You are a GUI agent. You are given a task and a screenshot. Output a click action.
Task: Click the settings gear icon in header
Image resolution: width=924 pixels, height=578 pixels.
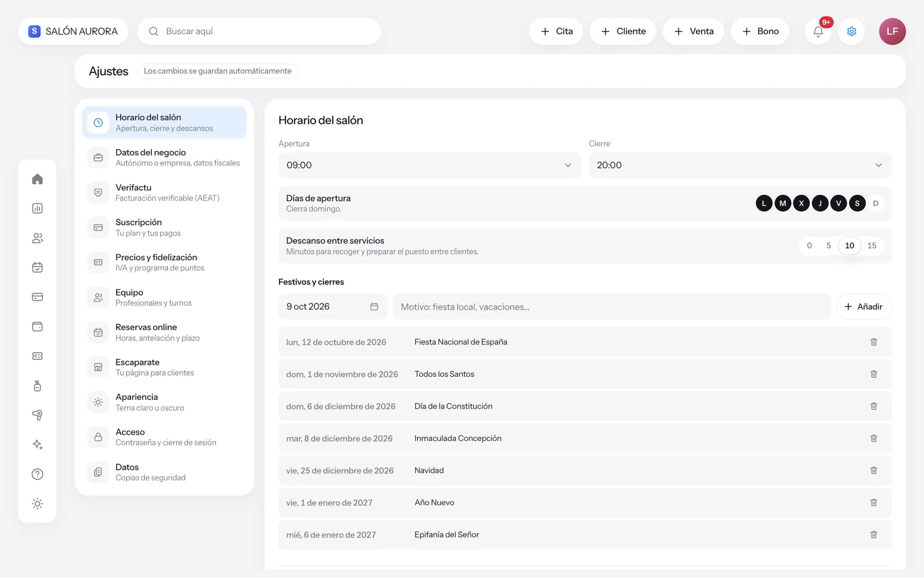point(851,31)
